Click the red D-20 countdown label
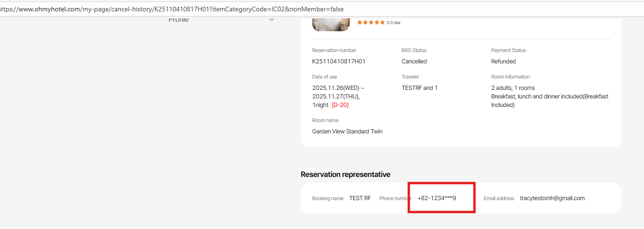 tap(340, 105)
